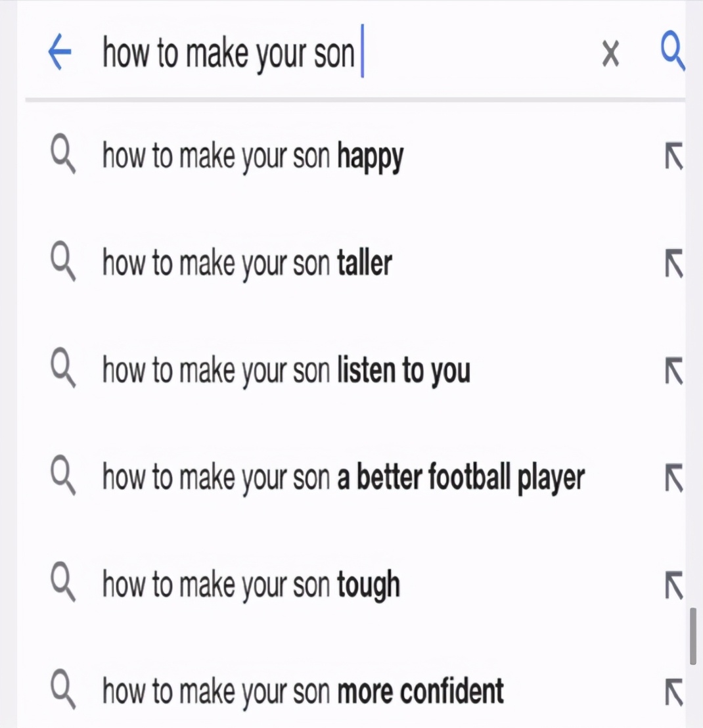
Task: Click the magnifier icon left of "taller" suggestion
Action: click(63, 265)
